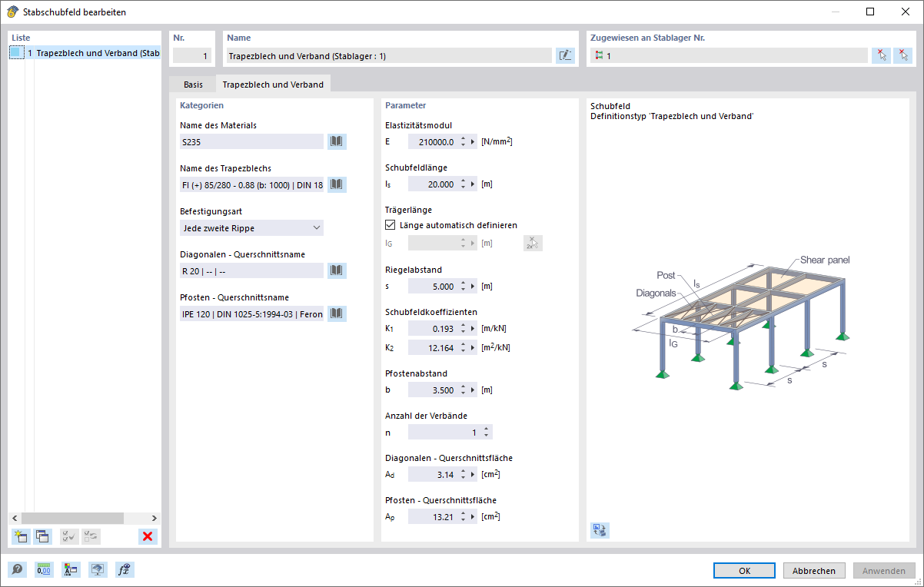Click the Anzahl der Verbände field n

click(x=444, y=432)
